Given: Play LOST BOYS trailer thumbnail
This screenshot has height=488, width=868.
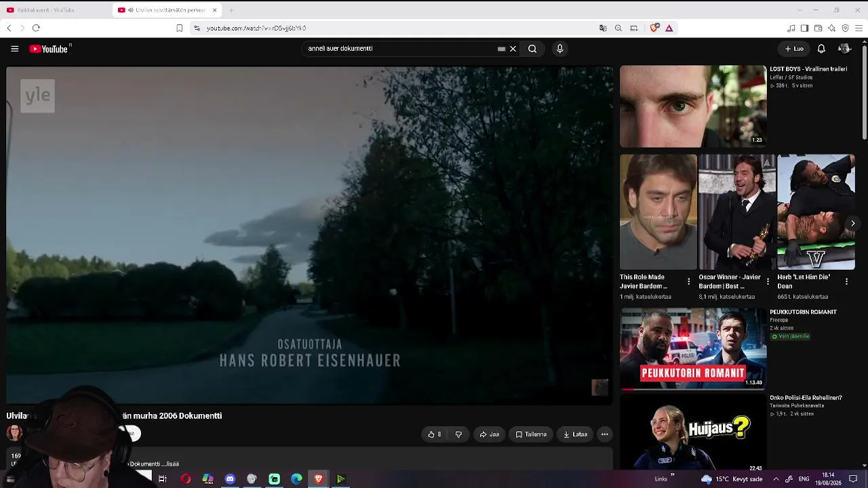Looking at the screenshot, I should (x=693, y=106).
